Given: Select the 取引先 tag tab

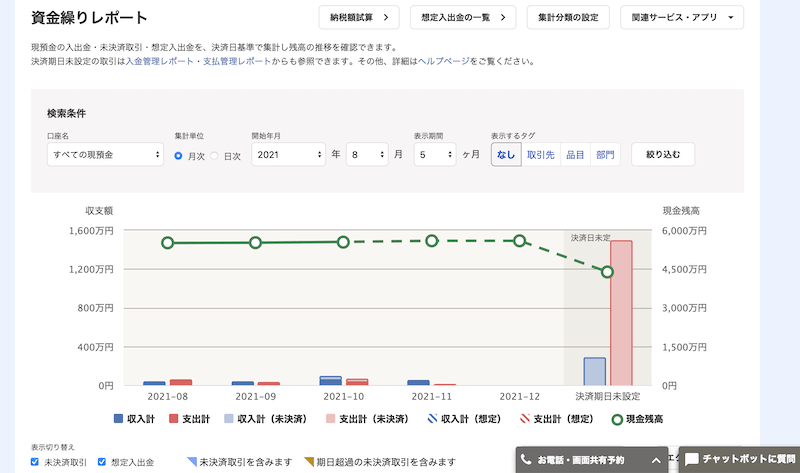Looking at the screenshot, I should click(x=541, y=155).
